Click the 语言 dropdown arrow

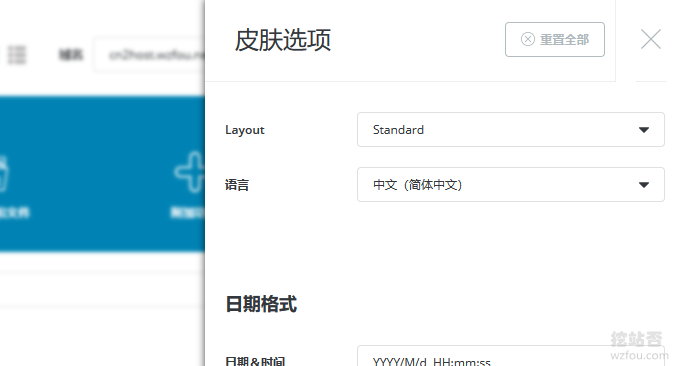click(x=644, y=185)
